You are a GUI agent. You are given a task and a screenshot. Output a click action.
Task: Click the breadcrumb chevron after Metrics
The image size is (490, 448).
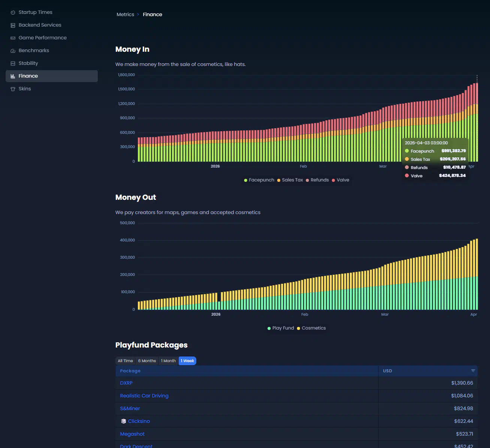click(x=138, y=15)
